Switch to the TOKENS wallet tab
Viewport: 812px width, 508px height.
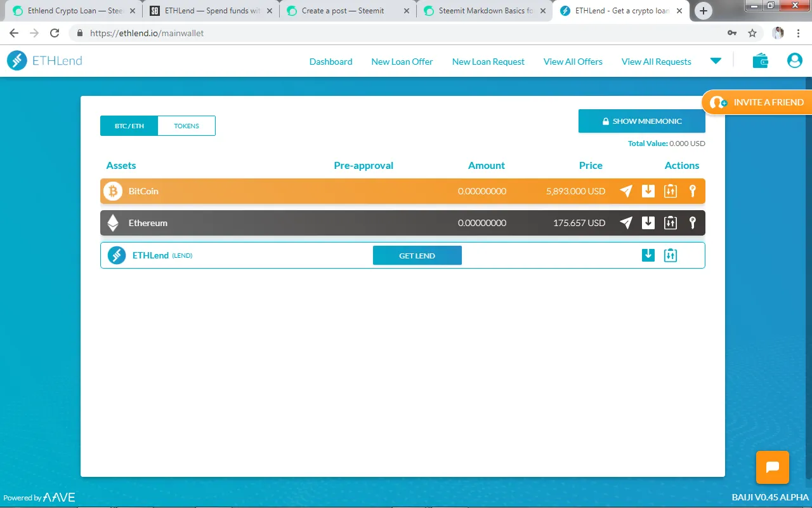click(x=187, y=126)
